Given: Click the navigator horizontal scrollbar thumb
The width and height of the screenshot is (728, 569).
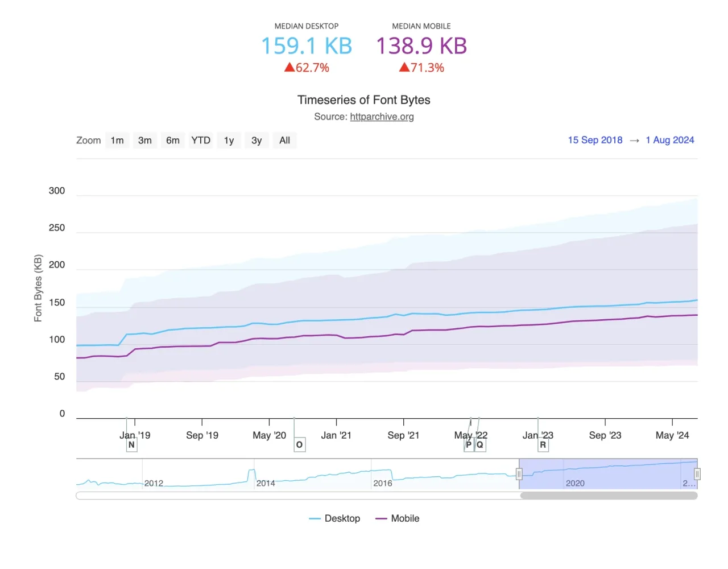Looking at the screenshot, I should (x=609, y=496).
